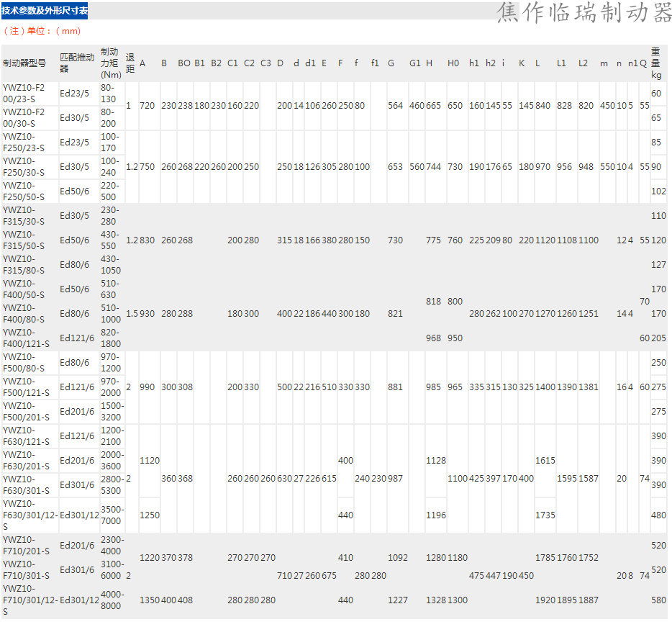The image size is (672, 627).
Task: Select the YWZ10-F315/80-S model cell
Action: pos(24,265)
